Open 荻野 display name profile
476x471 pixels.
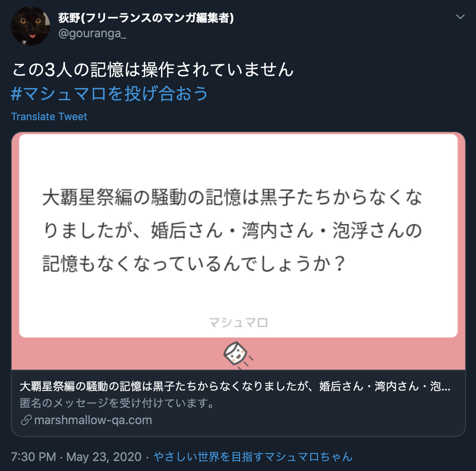click(146, 18)
